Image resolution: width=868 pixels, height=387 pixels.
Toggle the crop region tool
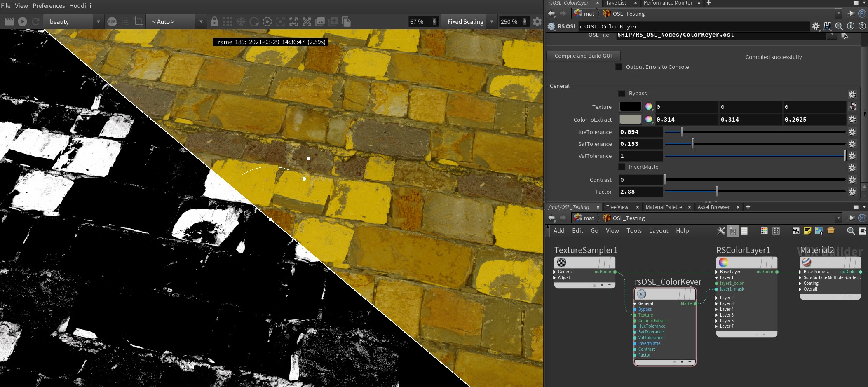pos(138,21)
